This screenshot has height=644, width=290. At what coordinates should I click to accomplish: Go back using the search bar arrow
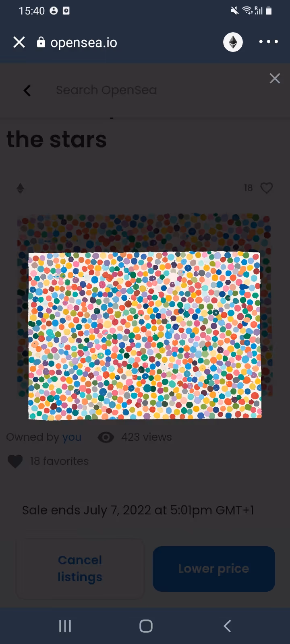coord(27,91)
